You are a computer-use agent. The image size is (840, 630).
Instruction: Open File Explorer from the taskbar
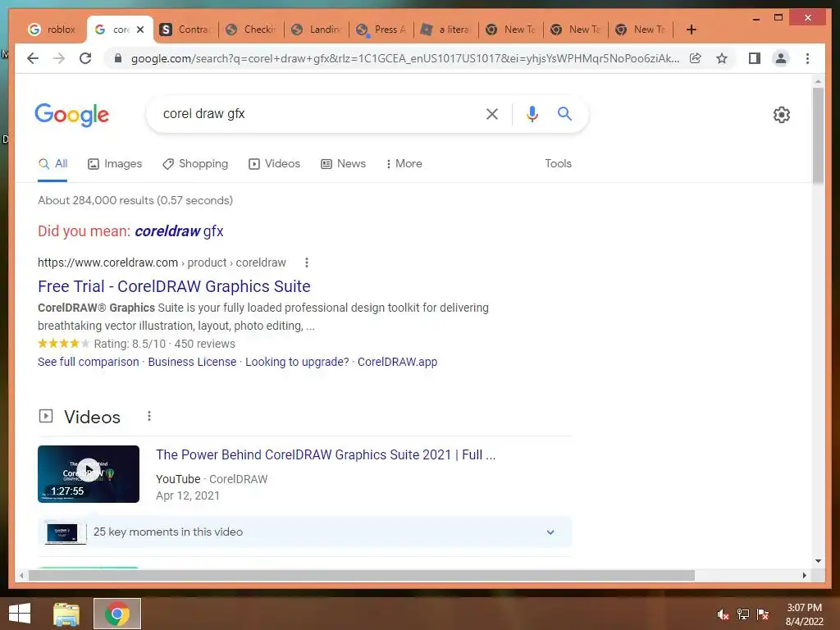pos(66,614)
